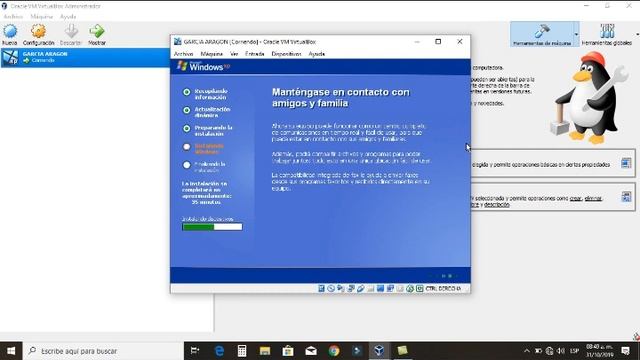Click the Windows XP logo in installer
This screenshot has width=640, height=360.
[x=203, y=66]
